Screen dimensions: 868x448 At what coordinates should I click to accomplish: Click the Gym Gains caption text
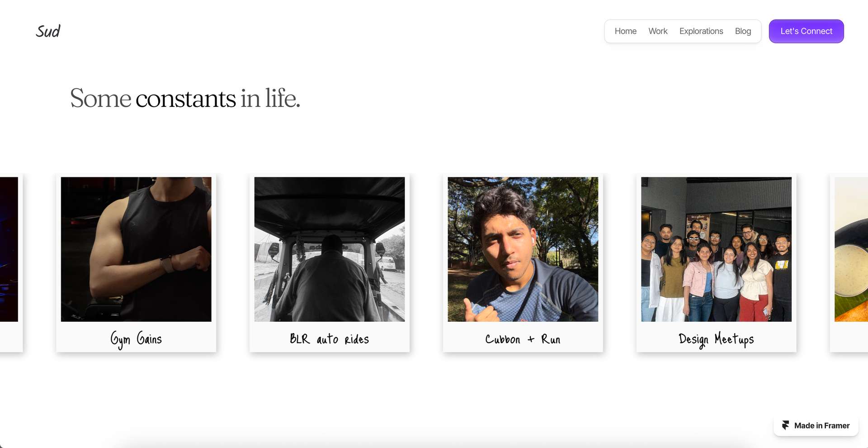pos(137,338)
